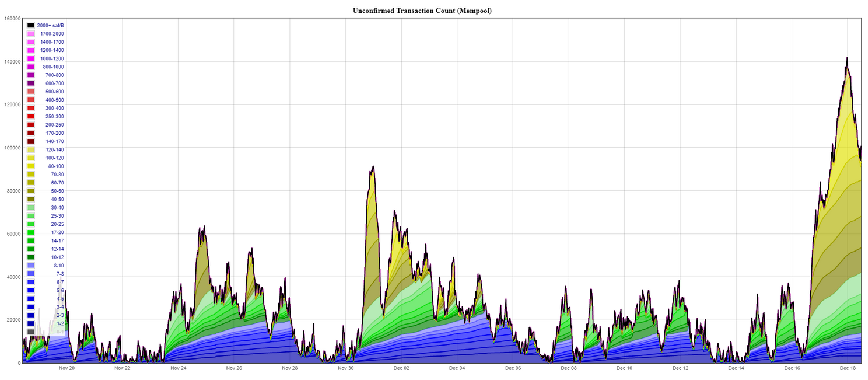
Task: Click the 160000 y-axis label
Action: pos(12,18)
